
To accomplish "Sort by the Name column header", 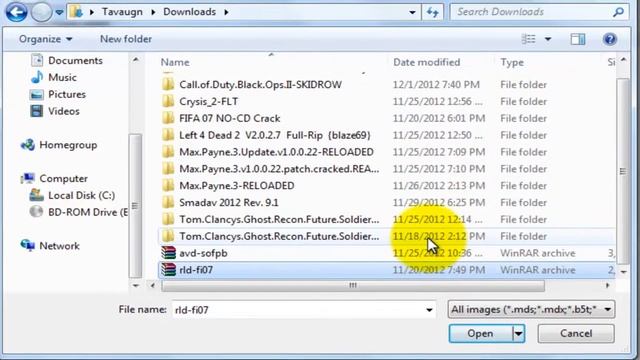I will click(175, 62).
